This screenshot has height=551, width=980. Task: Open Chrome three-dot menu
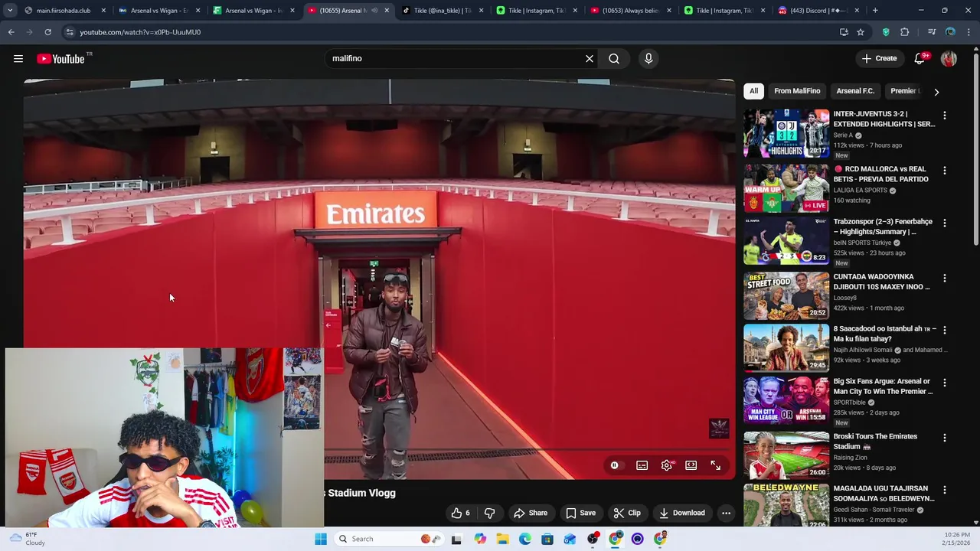tap(969, 32)
